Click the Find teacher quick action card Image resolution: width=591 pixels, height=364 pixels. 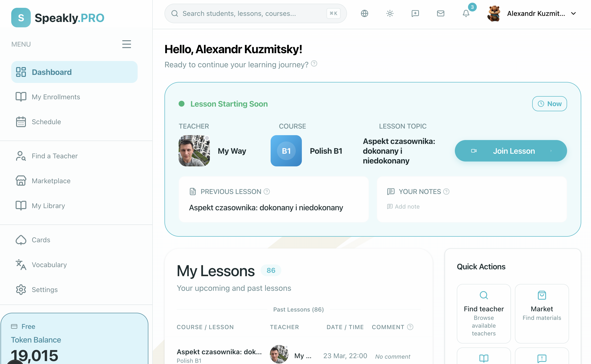[x=484, y=313]
